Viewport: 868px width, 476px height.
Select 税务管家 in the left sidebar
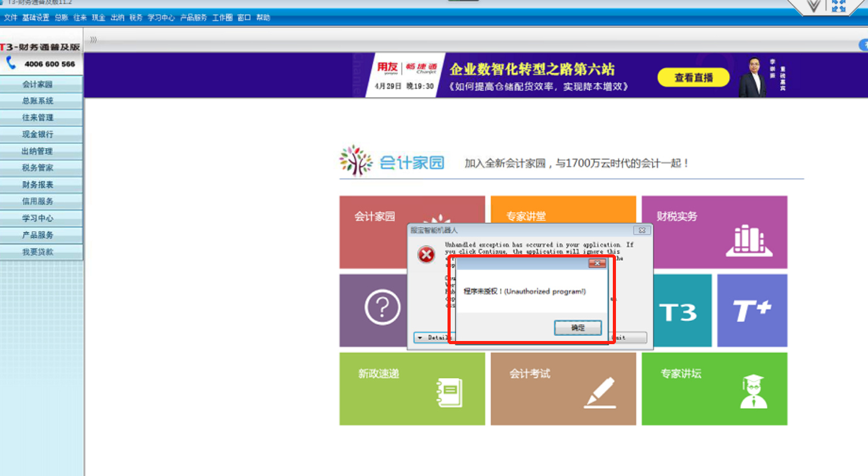click(x=41, y=168)
